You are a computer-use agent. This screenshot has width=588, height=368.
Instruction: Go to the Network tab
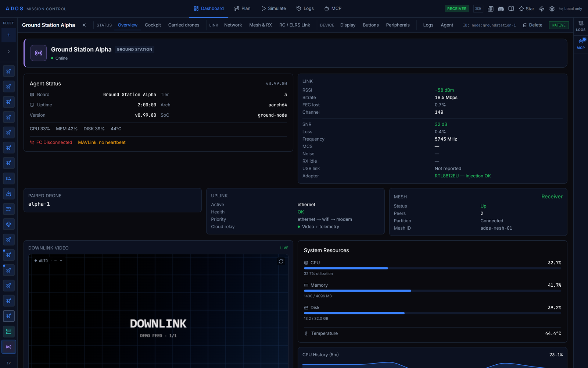click(x=233, y=25)
